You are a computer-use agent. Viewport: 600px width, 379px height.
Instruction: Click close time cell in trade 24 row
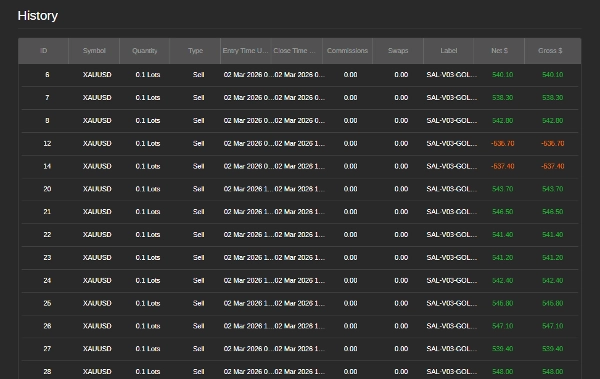click(299, 281)
